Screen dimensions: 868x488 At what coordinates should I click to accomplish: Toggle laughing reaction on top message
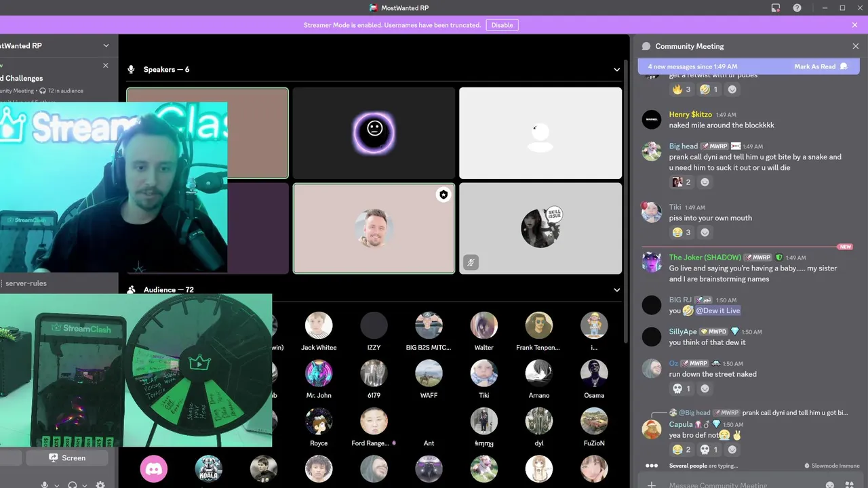point(709,89)
